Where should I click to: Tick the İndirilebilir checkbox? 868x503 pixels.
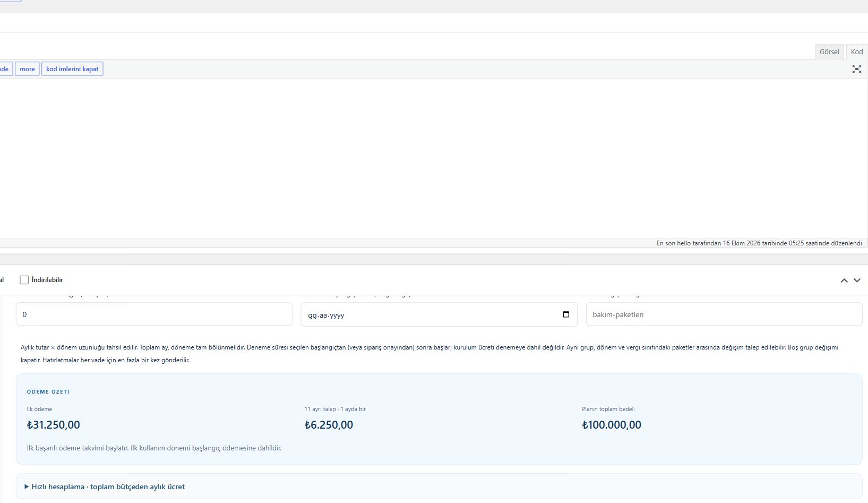[x=24, y=280]
